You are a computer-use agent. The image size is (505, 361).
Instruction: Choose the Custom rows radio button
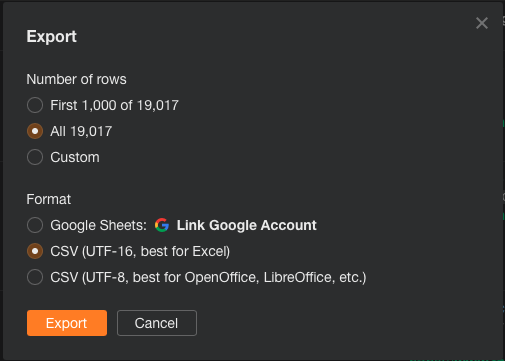pyautogui.click(x=35, y=157)
